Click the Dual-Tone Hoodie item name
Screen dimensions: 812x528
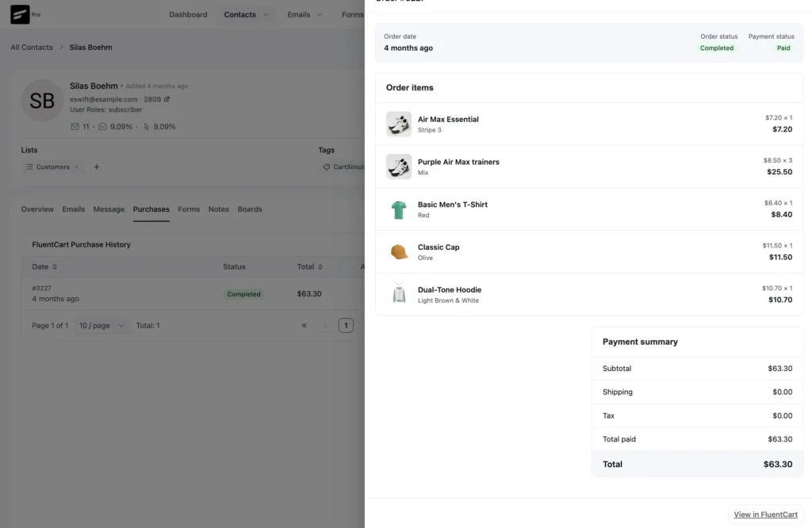[450, 290]
